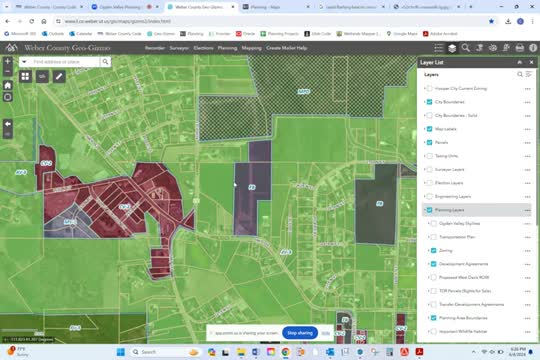
Task: Search layers in Layer List panel
Action: point(520,74)
